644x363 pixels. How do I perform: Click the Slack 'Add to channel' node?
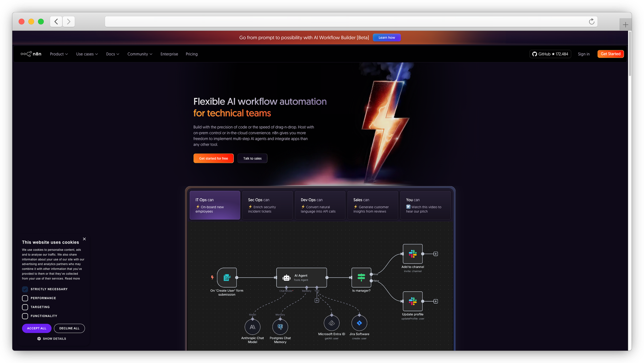[x=412, y=254]
